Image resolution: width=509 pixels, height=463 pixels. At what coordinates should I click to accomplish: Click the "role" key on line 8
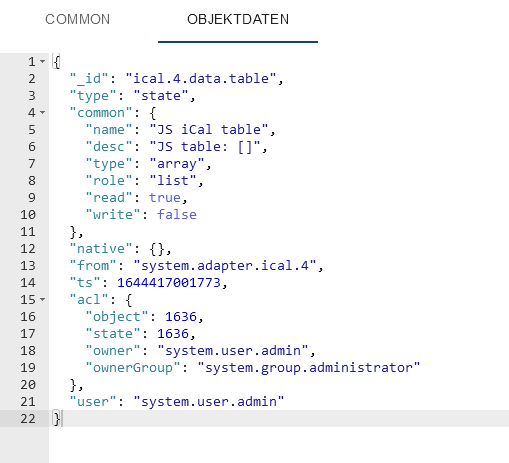click(x=109, y=181)
